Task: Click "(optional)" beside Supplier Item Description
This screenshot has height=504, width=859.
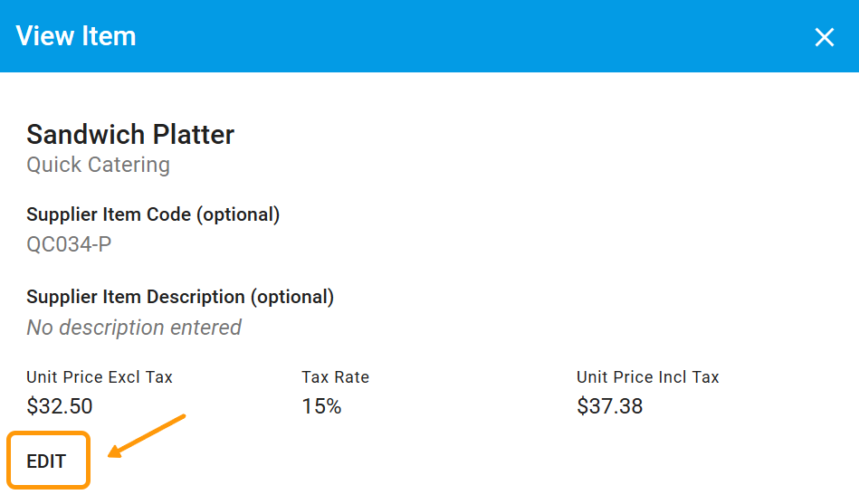Action: [x=291, y=297]
